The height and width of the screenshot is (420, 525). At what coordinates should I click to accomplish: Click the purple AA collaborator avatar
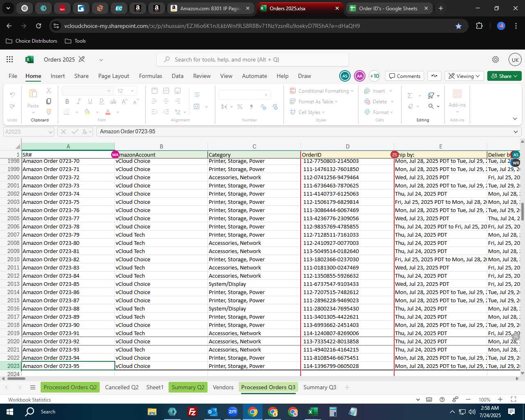tap(360, 76)
